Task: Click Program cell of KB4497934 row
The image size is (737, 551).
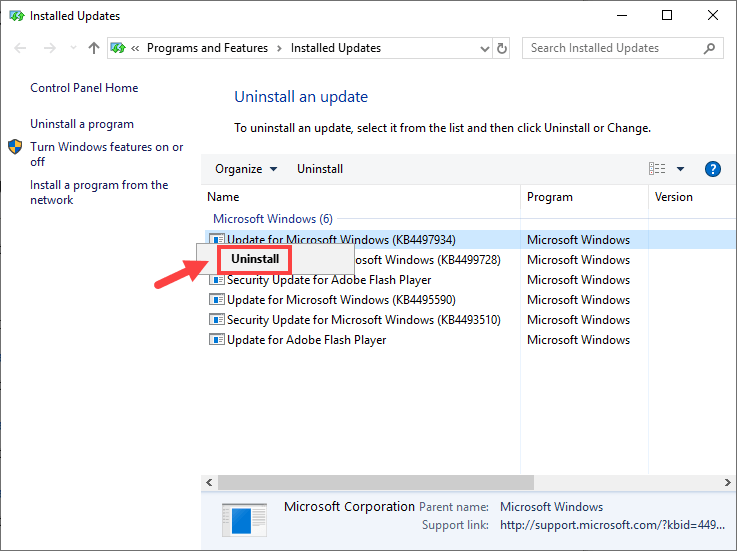Action: [578, 240]
